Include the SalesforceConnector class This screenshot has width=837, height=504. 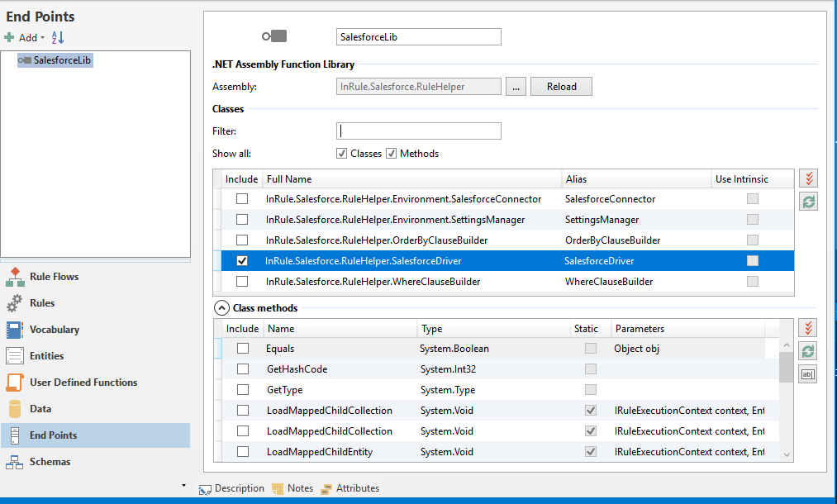point(242,199)
